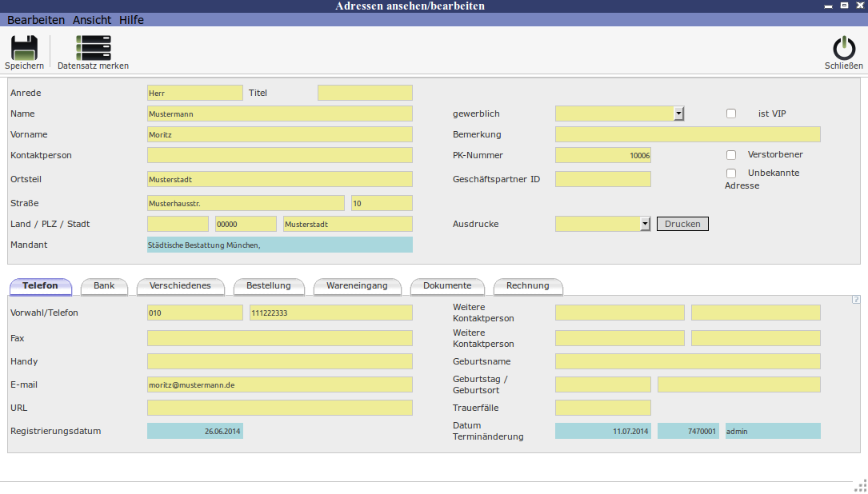This screenshot has height=494, width=868.
Task: Switch to the Dokumente tab
Action: click(447, 286)
